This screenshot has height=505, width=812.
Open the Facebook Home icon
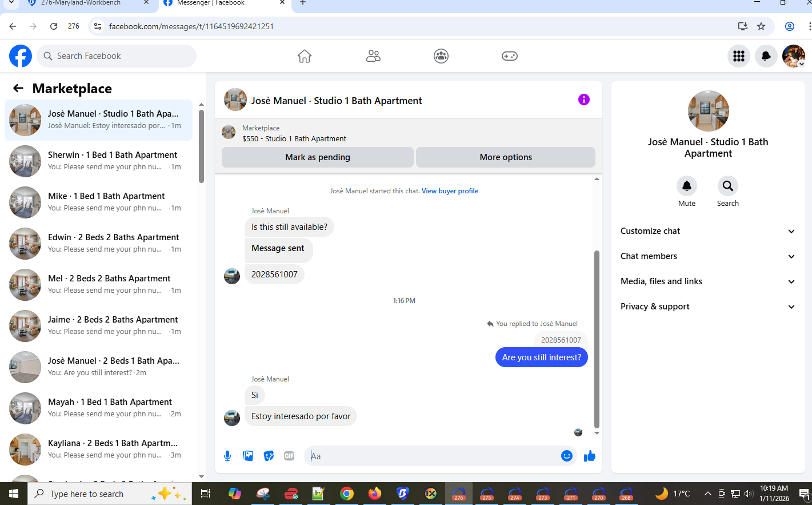click(305, 56)
